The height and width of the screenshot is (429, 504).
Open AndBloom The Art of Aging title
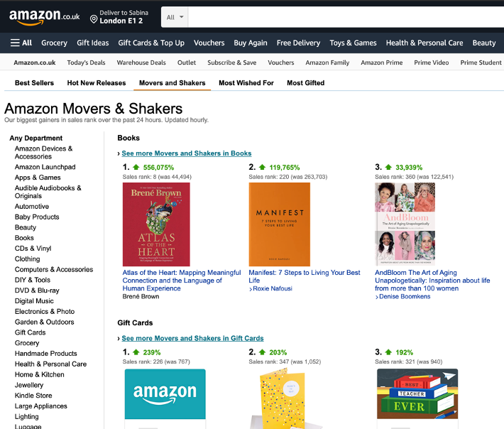tap(432, 281)
